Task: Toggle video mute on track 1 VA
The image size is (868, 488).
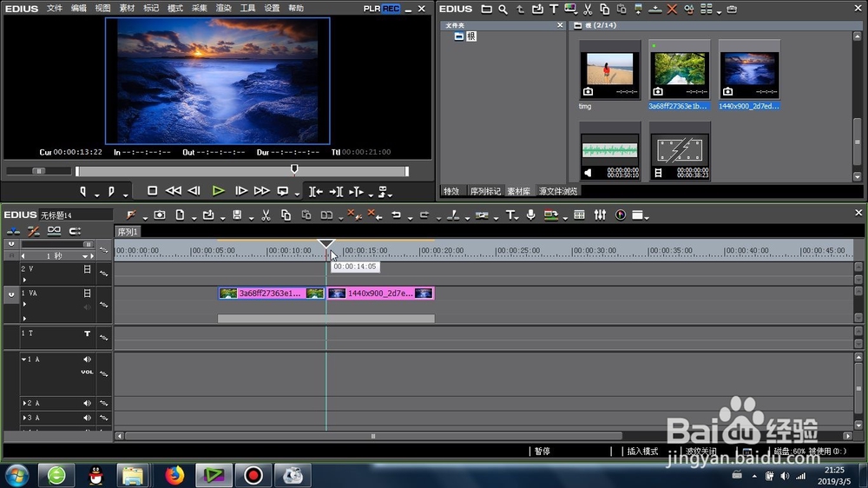Action: coord(87,293)
